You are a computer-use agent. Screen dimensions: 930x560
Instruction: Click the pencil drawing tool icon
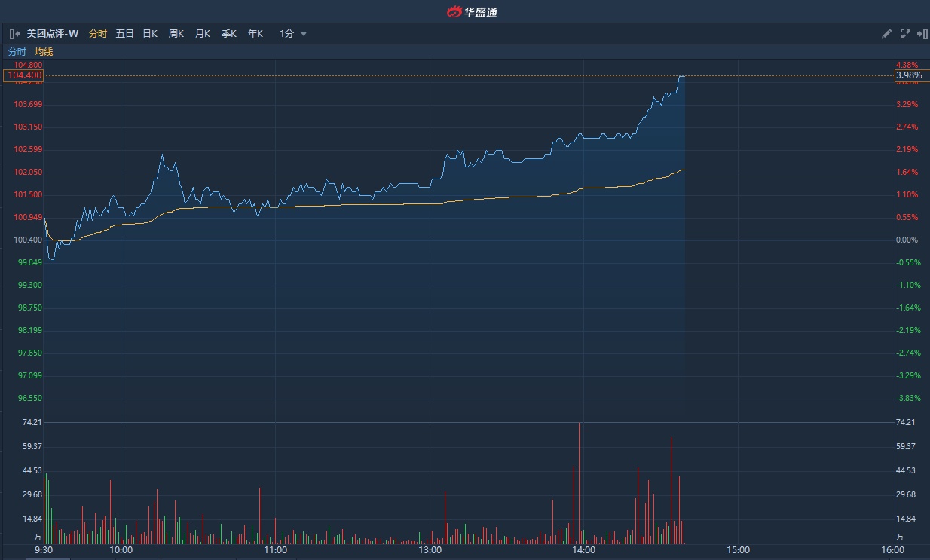tap(887, 34)
